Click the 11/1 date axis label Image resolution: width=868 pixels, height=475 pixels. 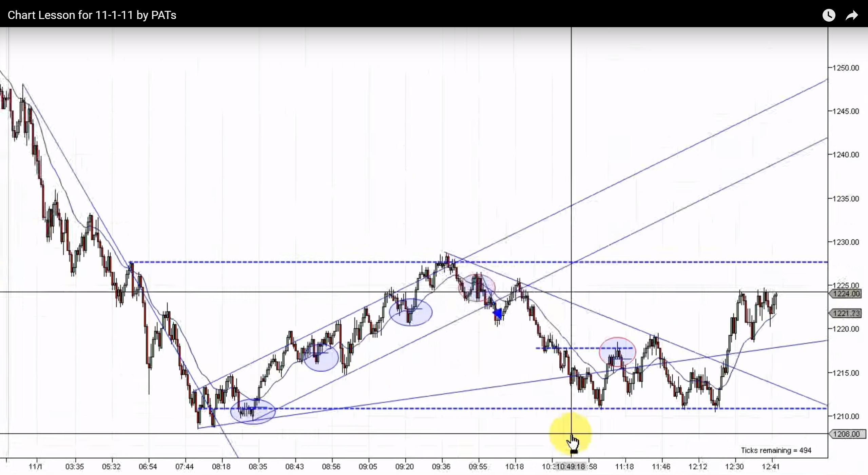coord(36,467)
